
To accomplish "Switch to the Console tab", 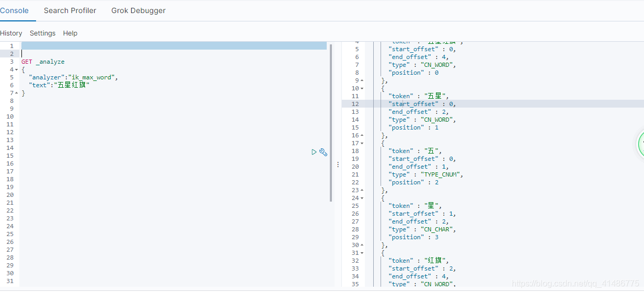I will click(14, 10).
